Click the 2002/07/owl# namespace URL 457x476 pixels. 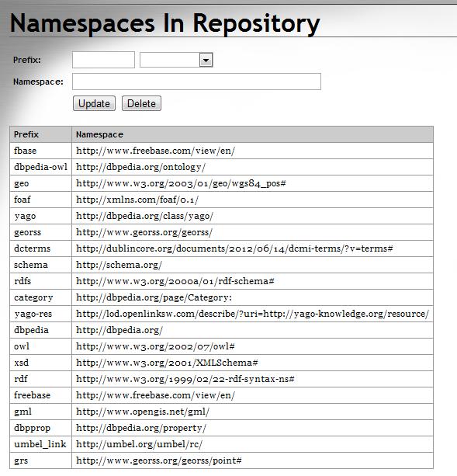pyautogui.click(x=155, y=346)
